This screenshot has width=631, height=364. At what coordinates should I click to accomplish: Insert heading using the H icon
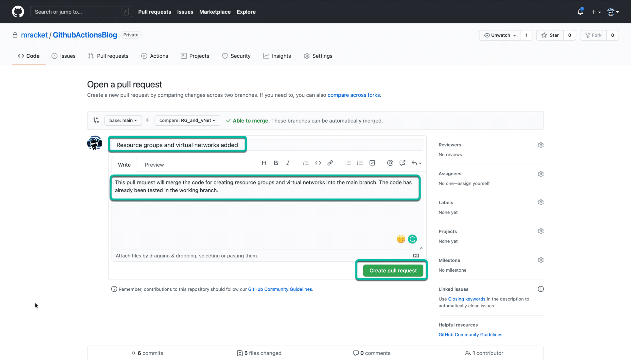tap(264, 163)
